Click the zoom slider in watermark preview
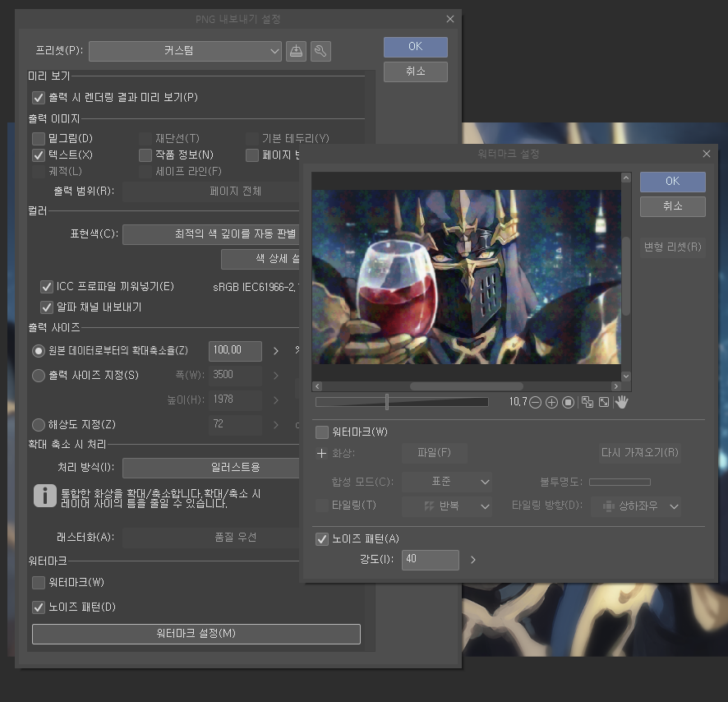 coord(402,402)
